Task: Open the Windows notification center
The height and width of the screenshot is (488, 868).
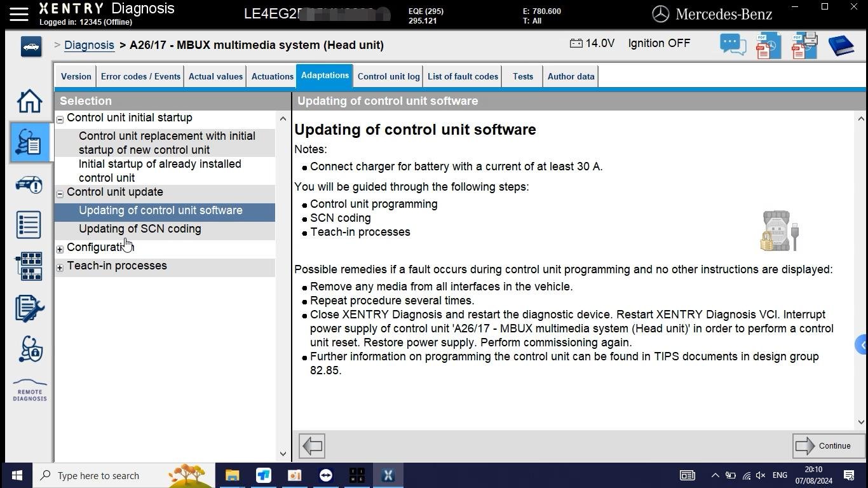Action: pos(849,475)
